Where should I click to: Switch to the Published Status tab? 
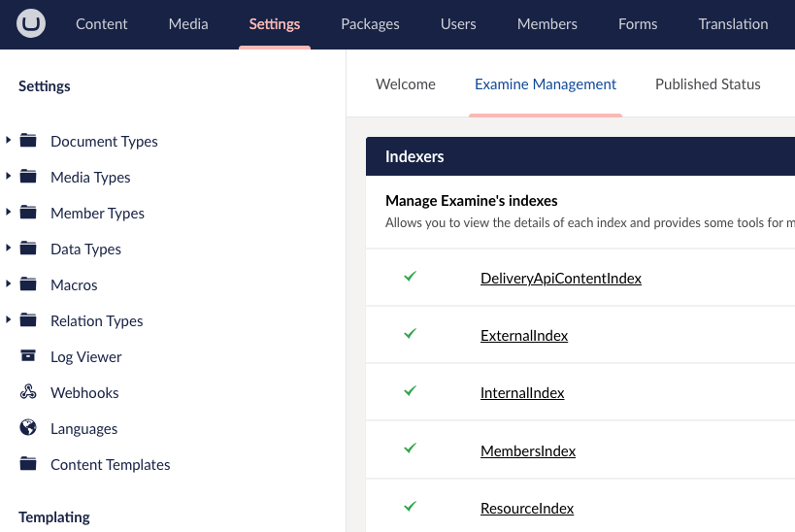(x=707, y=84)
